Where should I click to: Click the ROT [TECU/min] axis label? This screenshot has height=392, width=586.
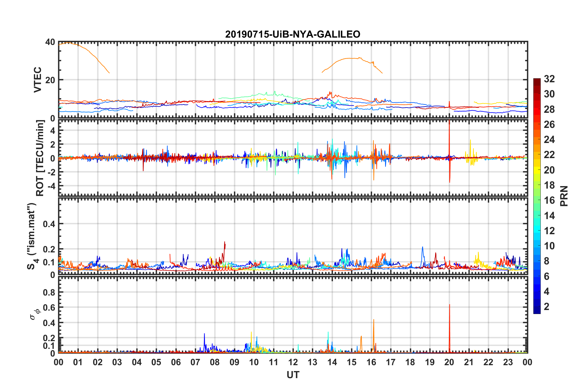pos(40,158)
